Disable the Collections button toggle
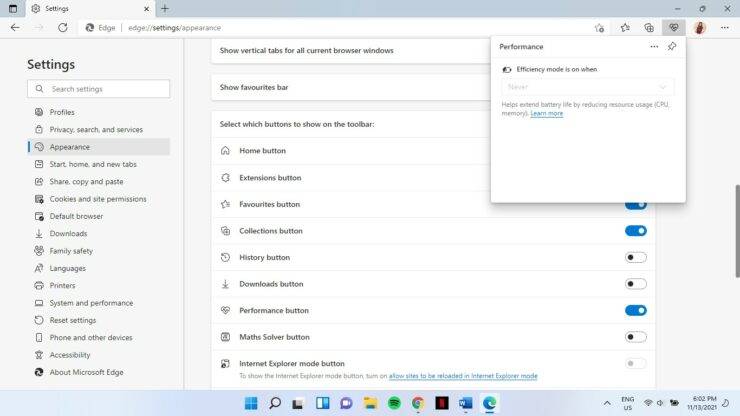Screen dimensions: 740x416 [635, 231]
